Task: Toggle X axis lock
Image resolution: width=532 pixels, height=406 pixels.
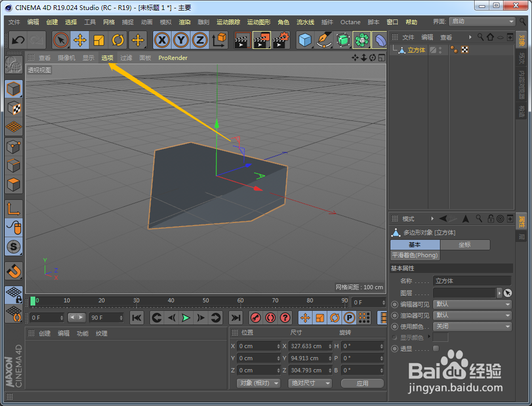Action: point(162,40)
